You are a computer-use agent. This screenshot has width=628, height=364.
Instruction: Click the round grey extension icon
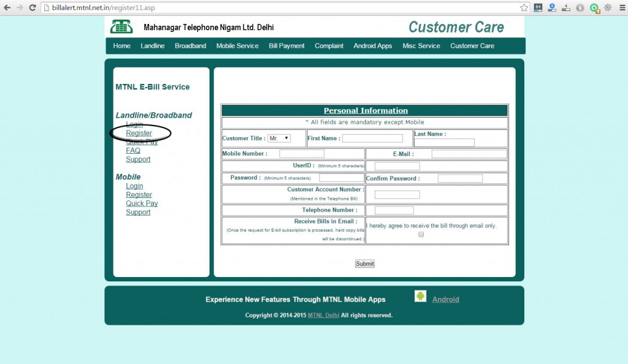pyautogui.click(x=580, y=7)
